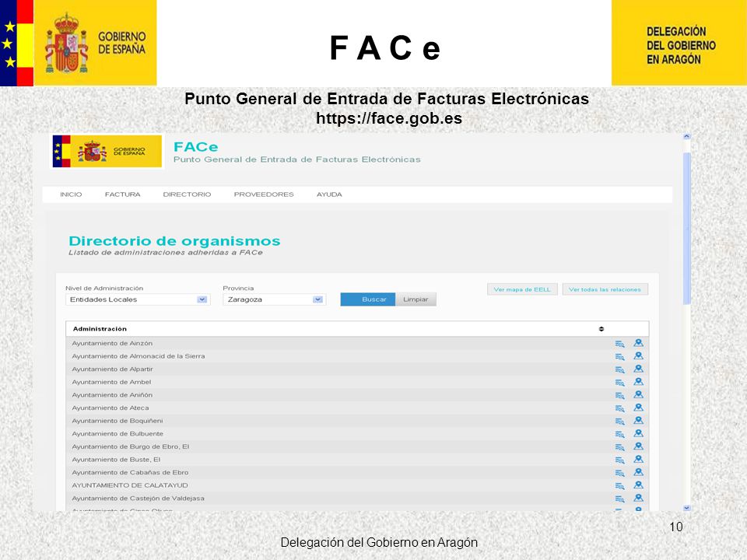The height and width of the screenshot is (560, 747).
Task: Click the FACe site title
Action: click(196, 147)
